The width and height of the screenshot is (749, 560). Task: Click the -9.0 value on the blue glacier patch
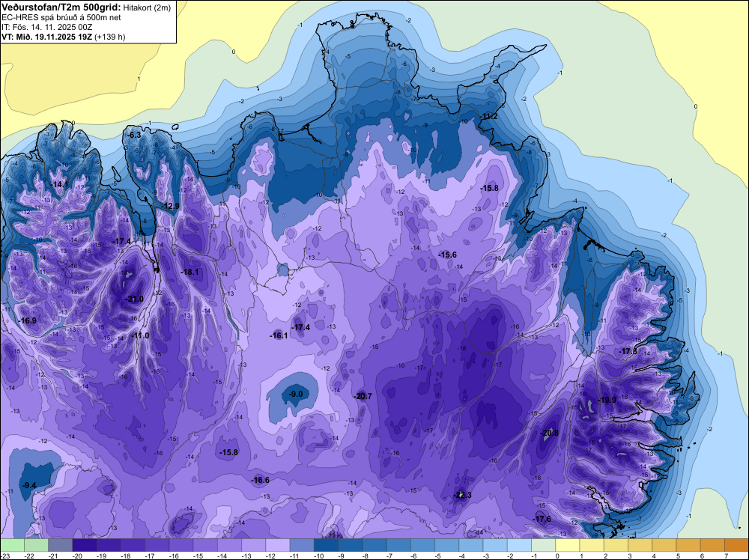tap(296, 394)
